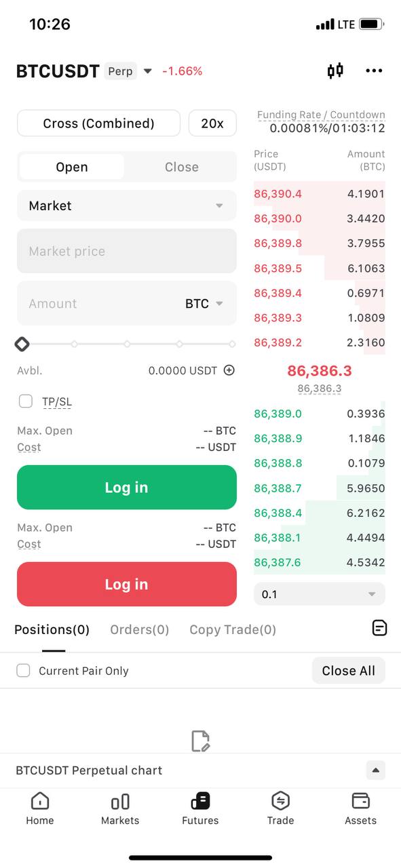Open the Assets wallet icon
The height and width of the screenshot is (868, 401).
point(361,801)
